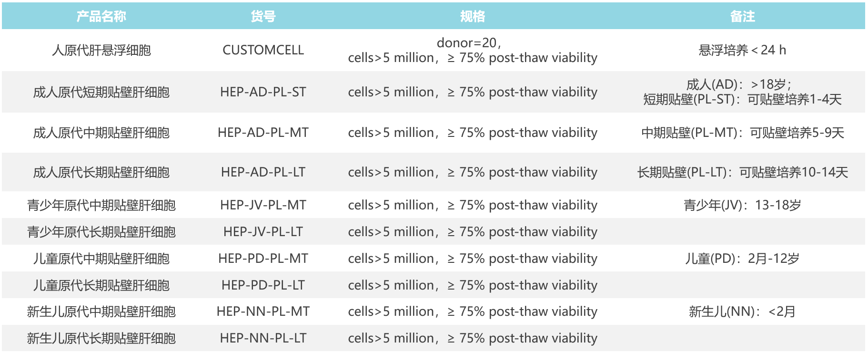The width and height of the screenshot is (868, 353).
Task: Click the CUSTOMCELL item number
Action: pyautogui.click(x=263, y=50)
